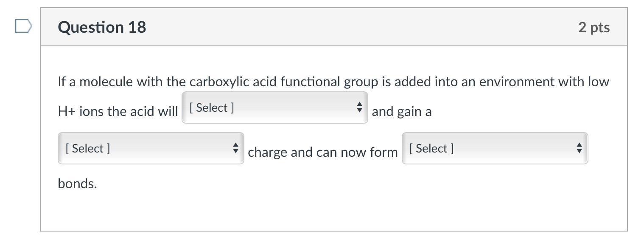
Task: Open the Select dropdown before 'bonds'
Action: click(x=494, y=148)
